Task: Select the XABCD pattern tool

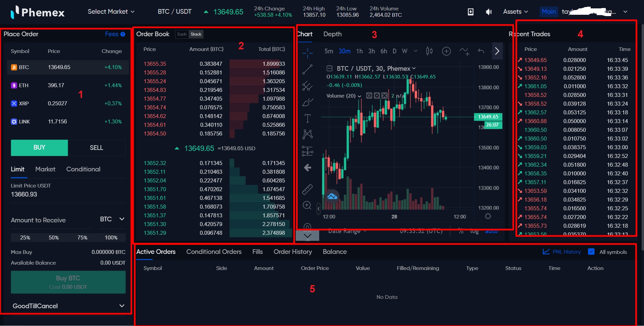Action: [307, 134]
